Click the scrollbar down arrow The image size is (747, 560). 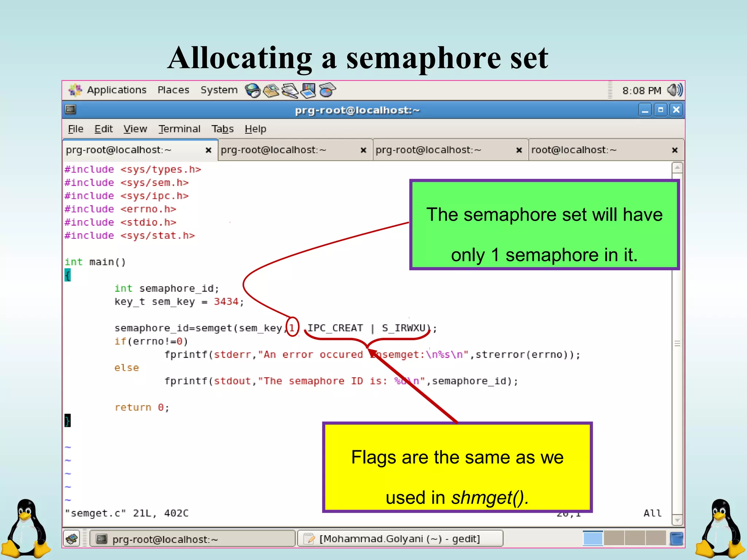click(677, 520)
